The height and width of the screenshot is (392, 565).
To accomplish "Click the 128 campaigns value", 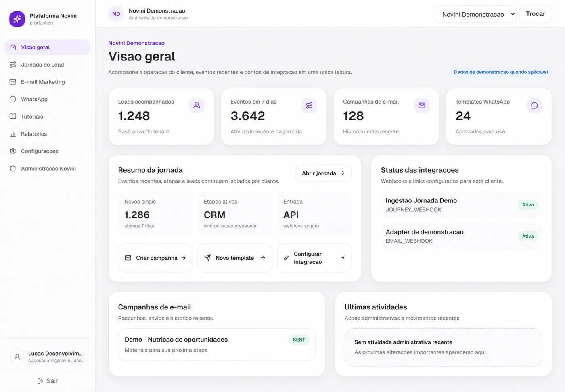I will tap(354, 116).
